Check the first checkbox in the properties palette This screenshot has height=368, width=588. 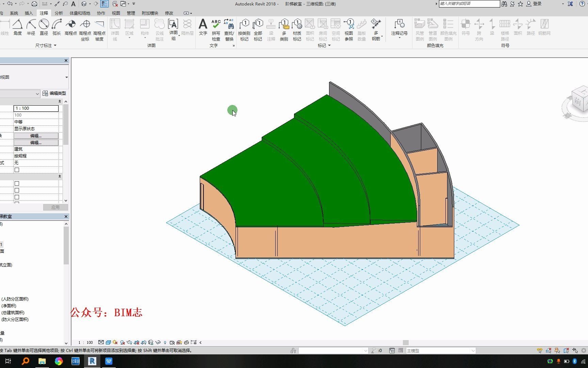point(17,170)
